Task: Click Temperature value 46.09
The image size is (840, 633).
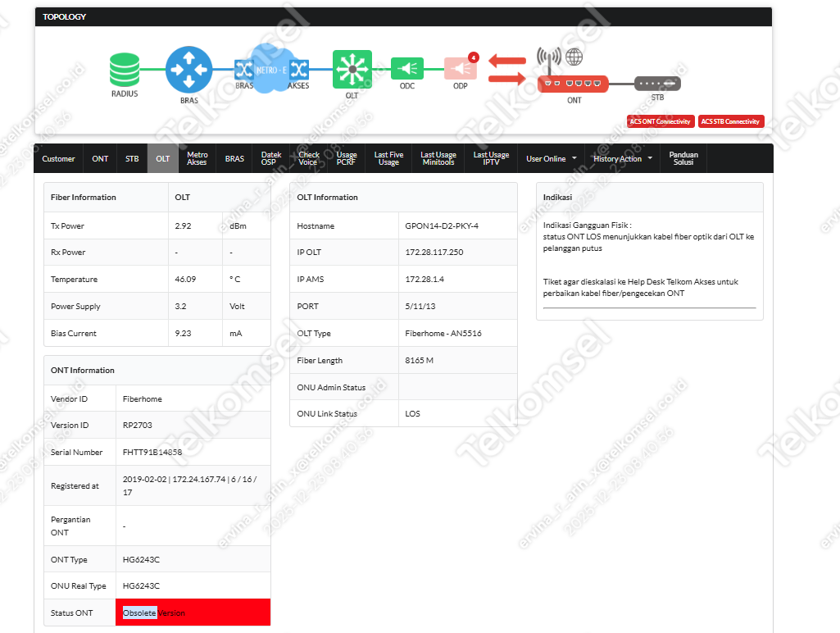Action: (x=185, y=280)
